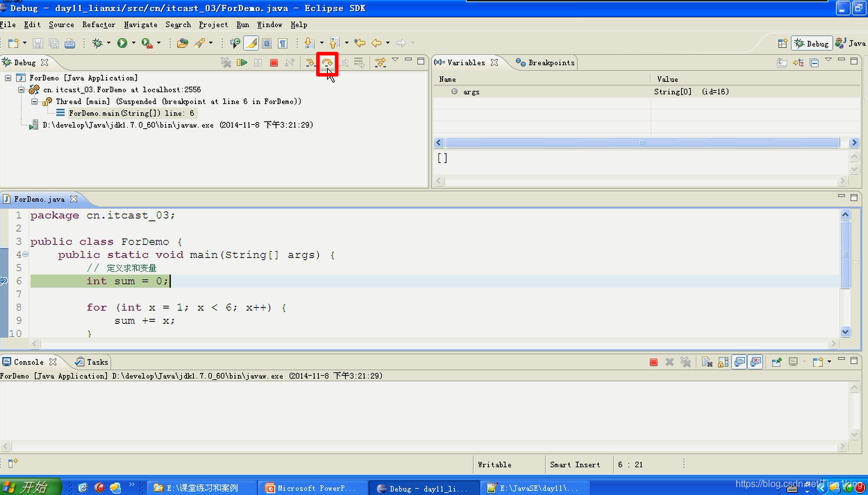868x495 pixels.
Task: Open the Console's Open Console dropdown arrow
Action: point(829,362)
